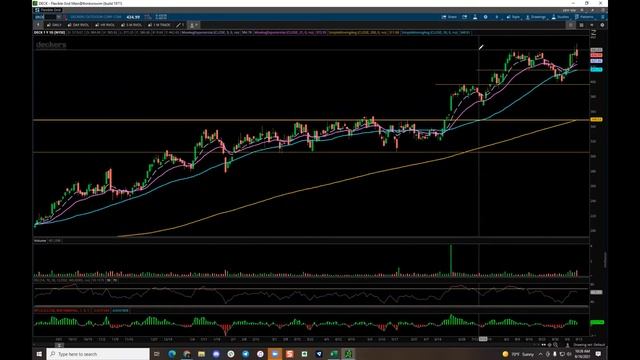Open the Studies menu with flask icon
The image size is (640, 360).
(x=560, y=17)
